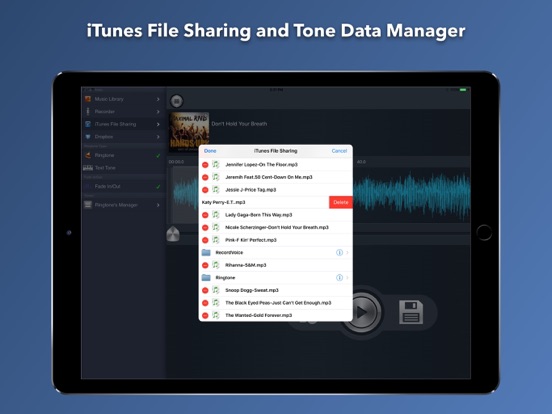Click red minus beside Jennifer Lopez-On The Floor.mp3
The height and width of the screenshot is (414, 552).
(205, 165)
